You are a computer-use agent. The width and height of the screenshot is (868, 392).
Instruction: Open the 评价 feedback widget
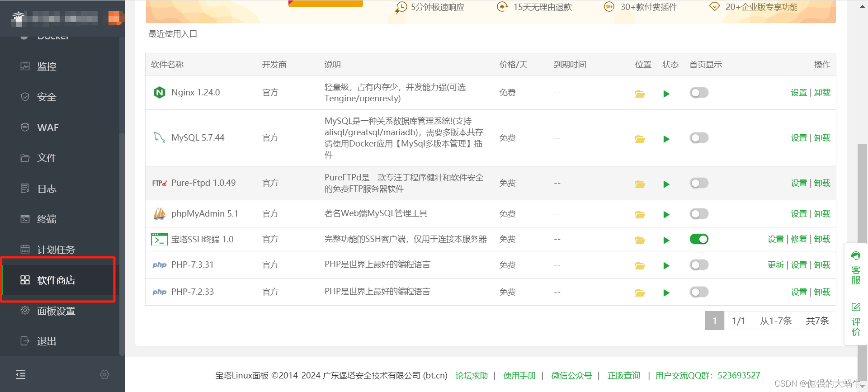point(856,319)
